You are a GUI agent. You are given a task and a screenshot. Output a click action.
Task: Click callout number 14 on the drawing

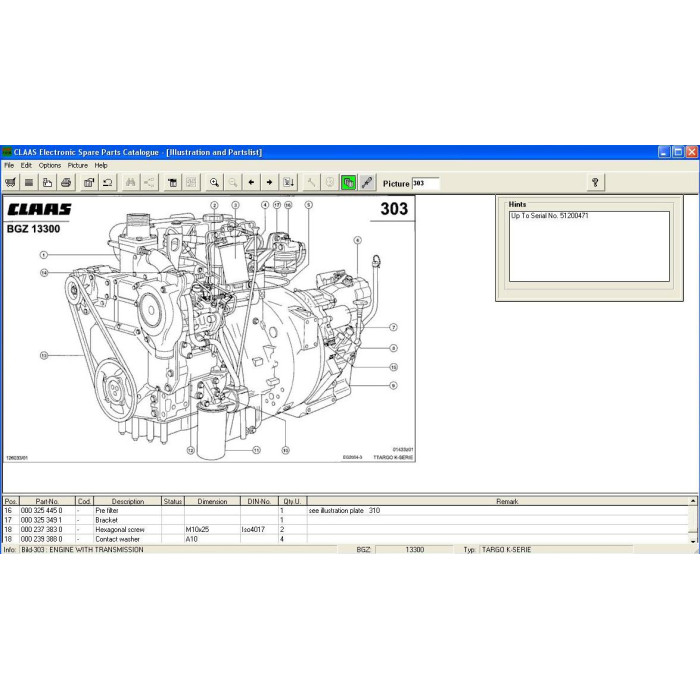(x=44, y=272)
